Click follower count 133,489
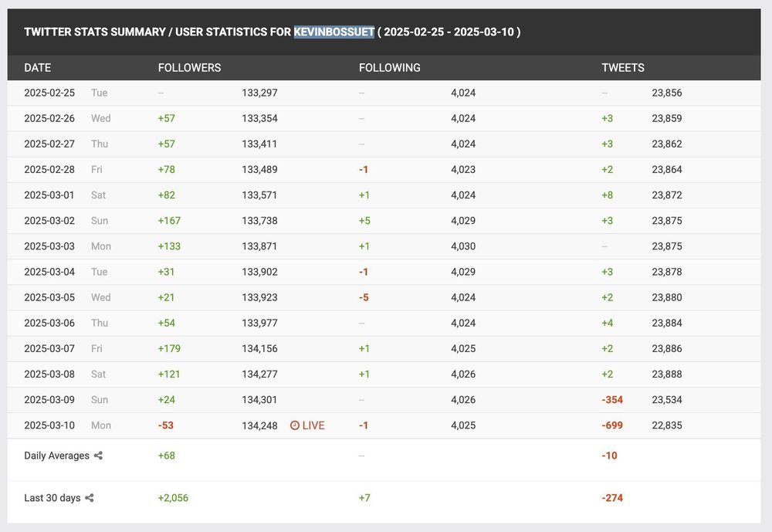772x532 pixels. click(x=259, y=169)
